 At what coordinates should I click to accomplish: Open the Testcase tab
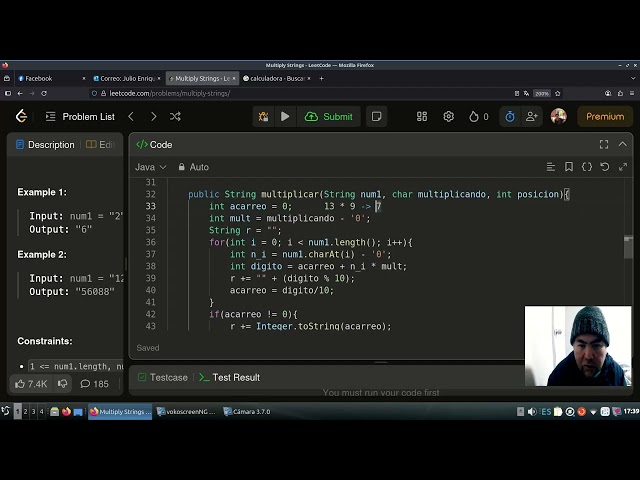coord(163,378)
